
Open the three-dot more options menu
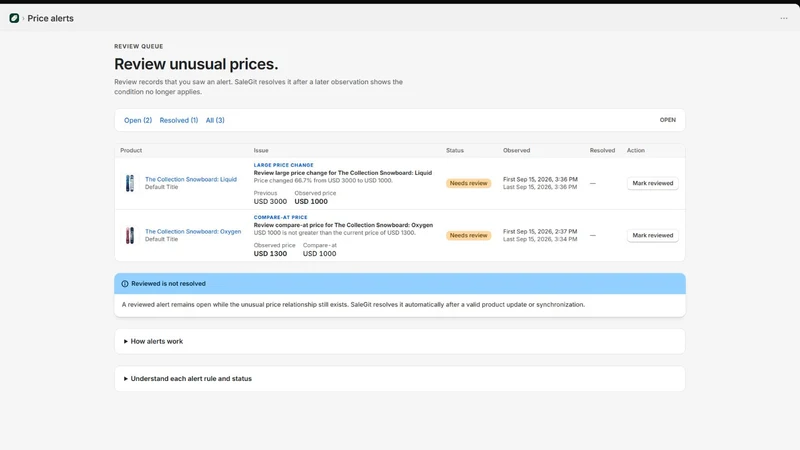click(784, 18)
